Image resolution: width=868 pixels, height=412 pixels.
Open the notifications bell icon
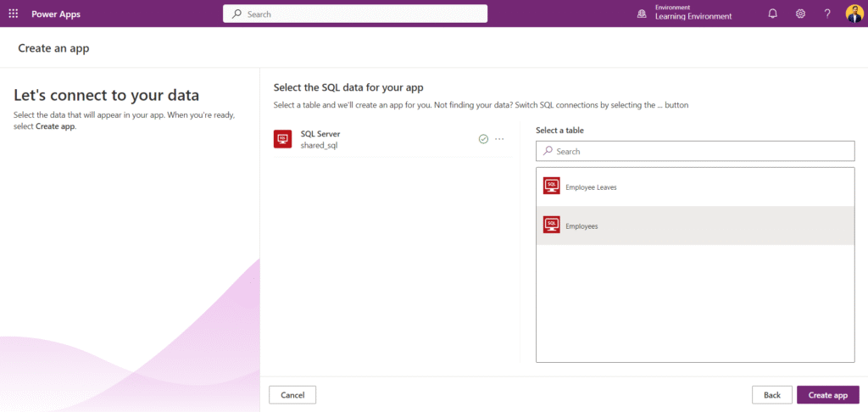point(772,14)
